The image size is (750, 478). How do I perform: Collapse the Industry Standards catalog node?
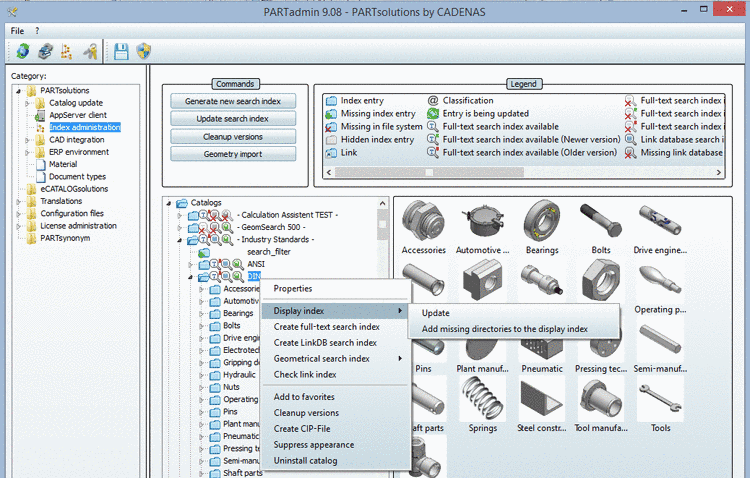[x=180, y=240]
